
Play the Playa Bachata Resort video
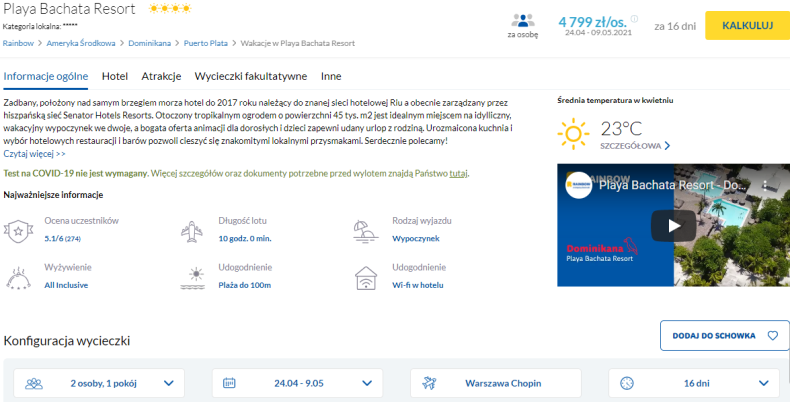[x=674, y=226]
